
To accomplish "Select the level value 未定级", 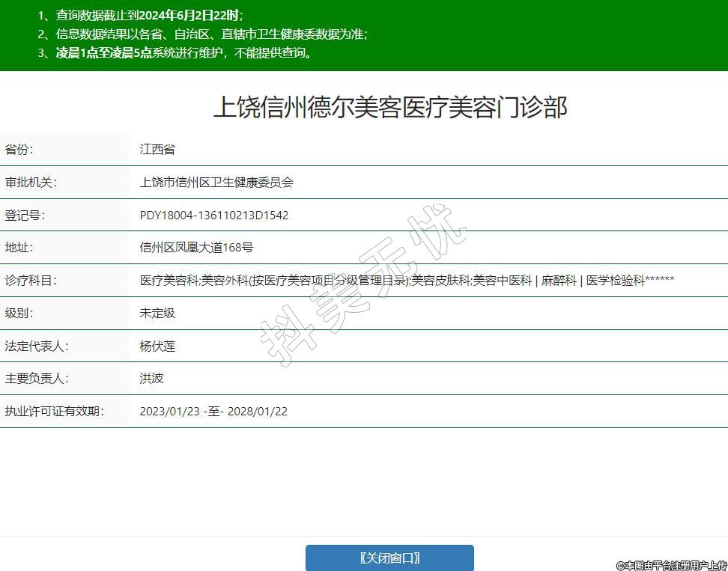I will point(157,313).
